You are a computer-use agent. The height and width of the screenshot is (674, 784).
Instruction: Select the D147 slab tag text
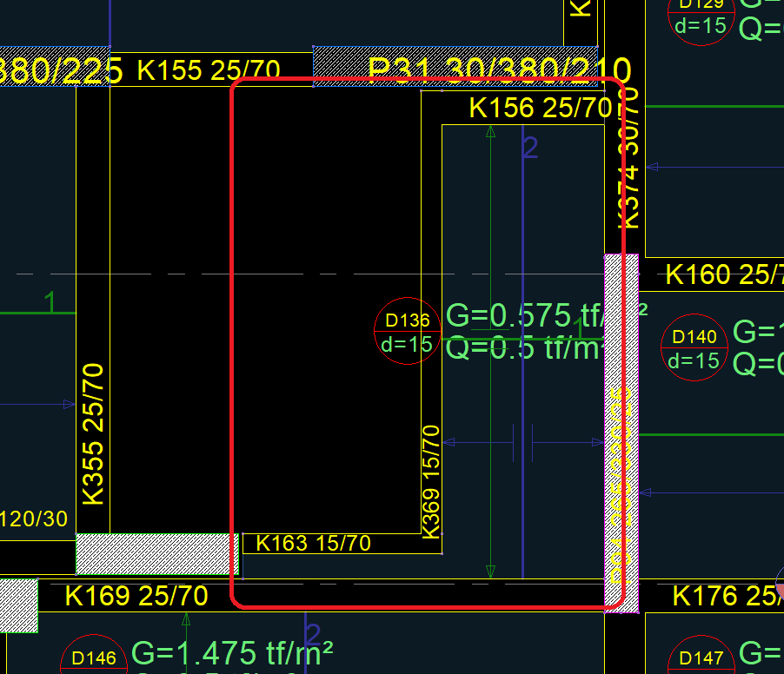pos(701,658)
